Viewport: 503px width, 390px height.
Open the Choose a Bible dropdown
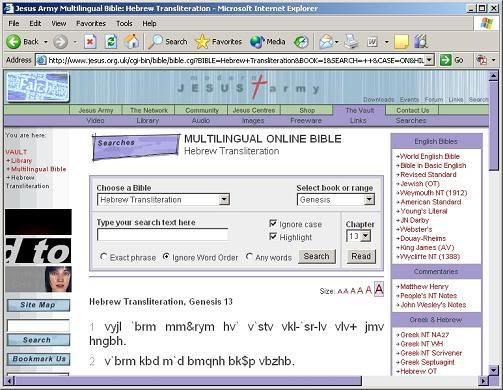[224, 200]
